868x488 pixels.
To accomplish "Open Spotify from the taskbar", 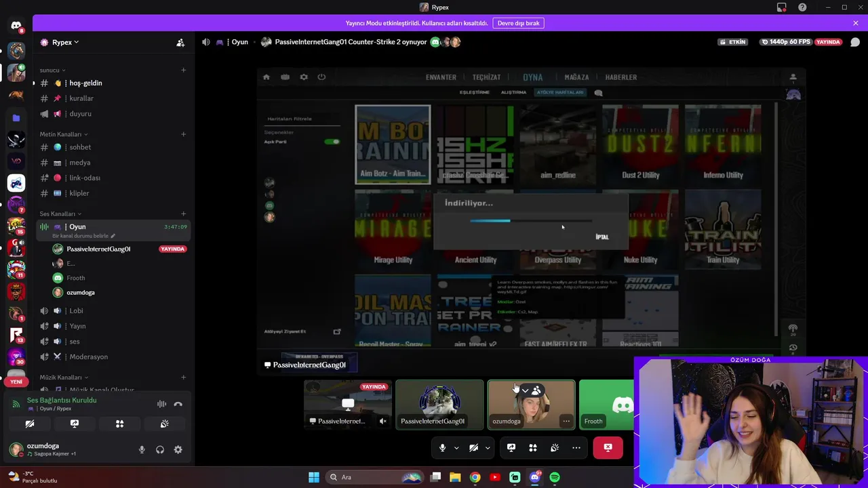I will point(555,477).
